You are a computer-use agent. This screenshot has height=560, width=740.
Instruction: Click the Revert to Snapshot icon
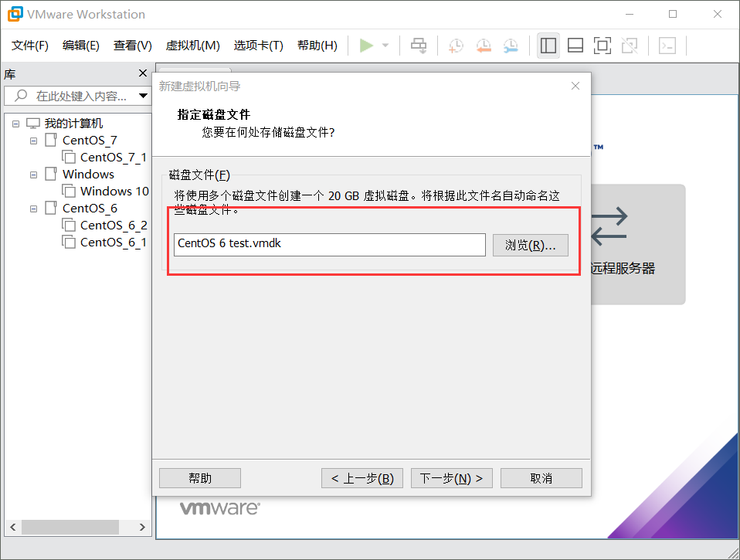coord(484,46)
